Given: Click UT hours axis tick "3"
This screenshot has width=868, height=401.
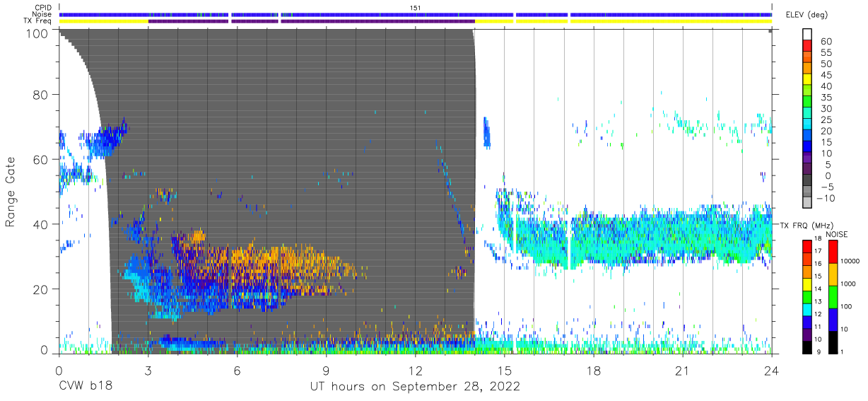Looking at the screenshot, I should tap(148, 371).
